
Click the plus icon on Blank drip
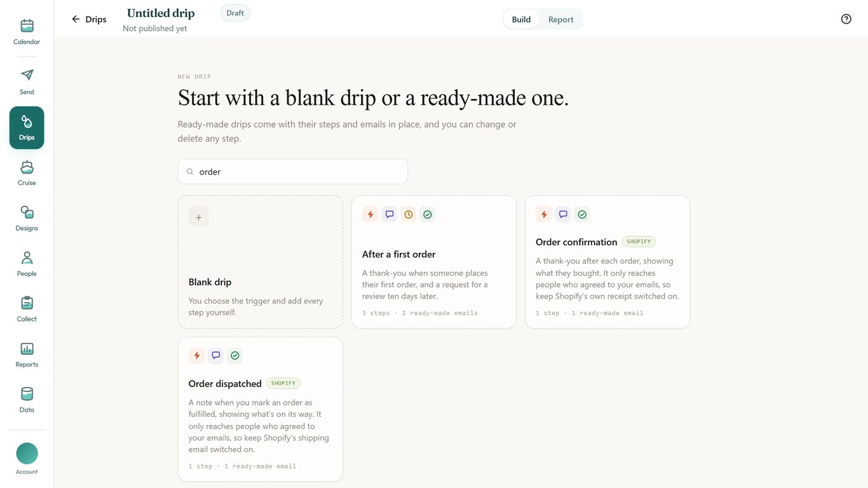198,217
